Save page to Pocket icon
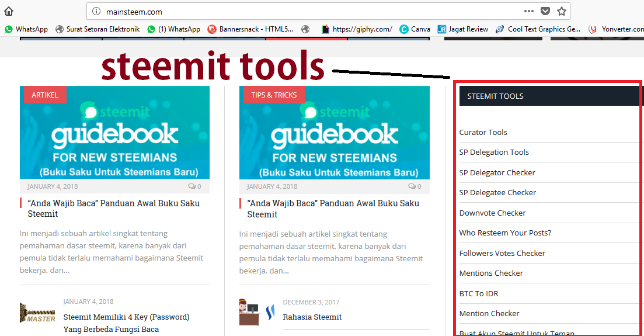Screen dimensions: 644x336 click(545, 11)
